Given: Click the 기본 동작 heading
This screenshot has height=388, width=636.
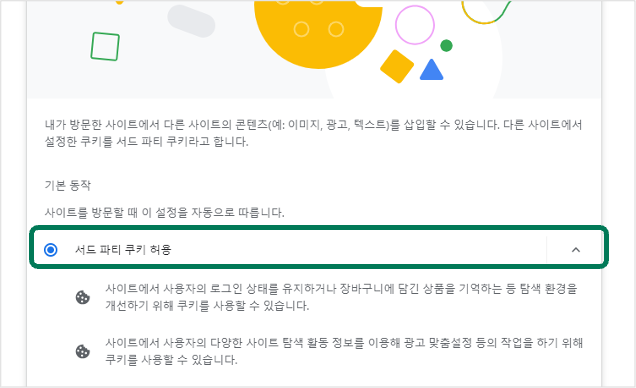Looking at the screenshot, I should tap(68, 185).
